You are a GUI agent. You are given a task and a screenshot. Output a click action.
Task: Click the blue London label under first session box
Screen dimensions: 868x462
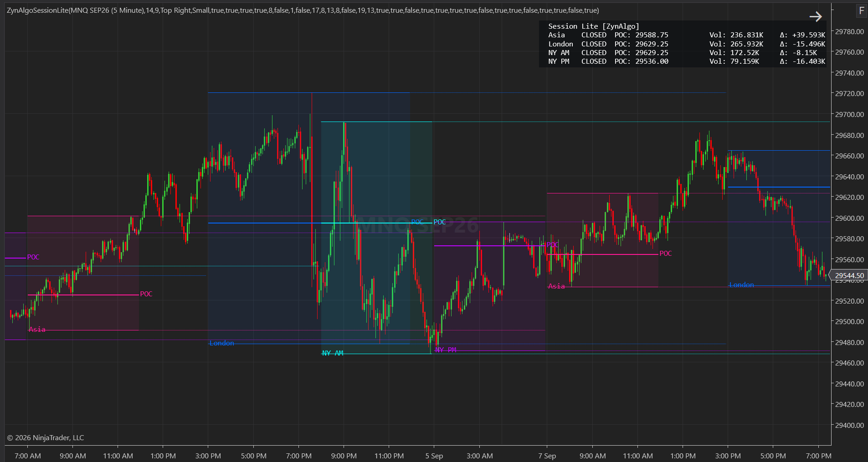pyautogui.click(x=222, y=343)
